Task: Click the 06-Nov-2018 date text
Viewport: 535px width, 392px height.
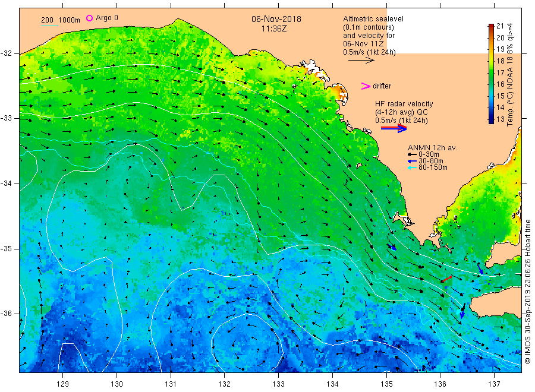Action: (276, 19)
